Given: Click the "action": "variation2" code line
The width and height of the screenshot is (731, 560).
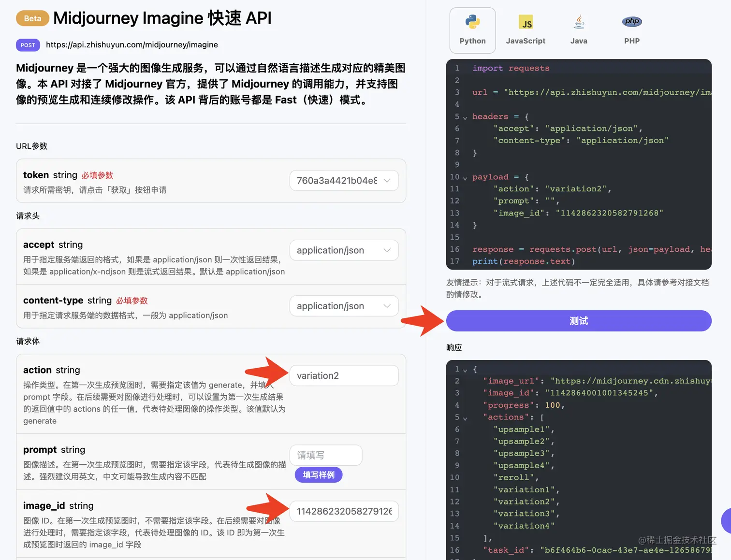Looking at the screenshot, I should coord(552,189).
